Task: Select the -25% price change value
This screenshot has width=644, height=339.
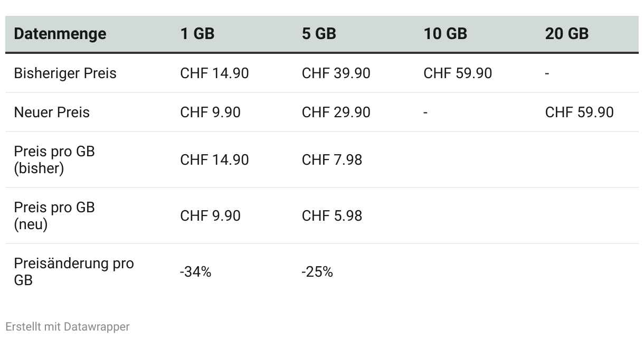Action: click(x=317, y=272)
